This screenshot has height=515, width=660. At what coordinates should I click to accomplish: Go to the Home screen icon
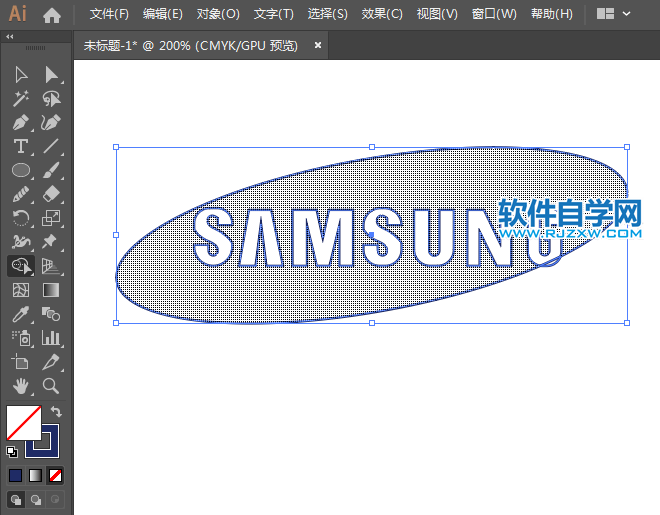point(52,15)
